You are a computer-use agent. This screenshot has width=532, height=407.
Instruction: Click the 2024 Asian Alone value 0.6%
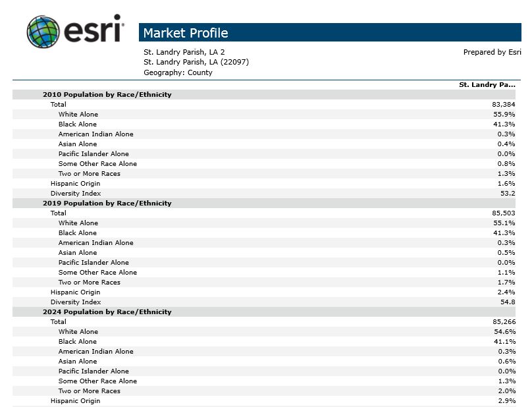[507, 361]
